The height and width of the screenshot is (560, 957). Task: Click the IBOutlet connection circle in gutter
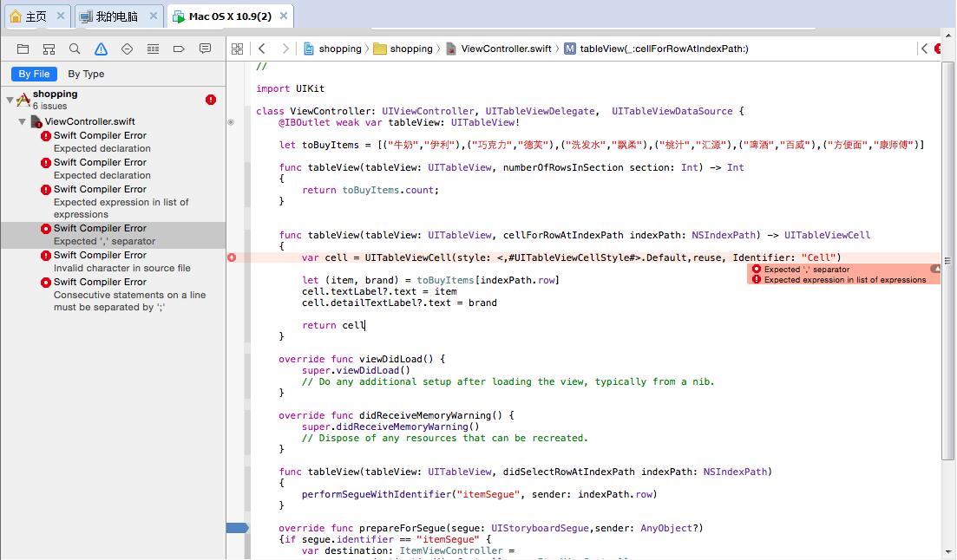click(231, 122)
